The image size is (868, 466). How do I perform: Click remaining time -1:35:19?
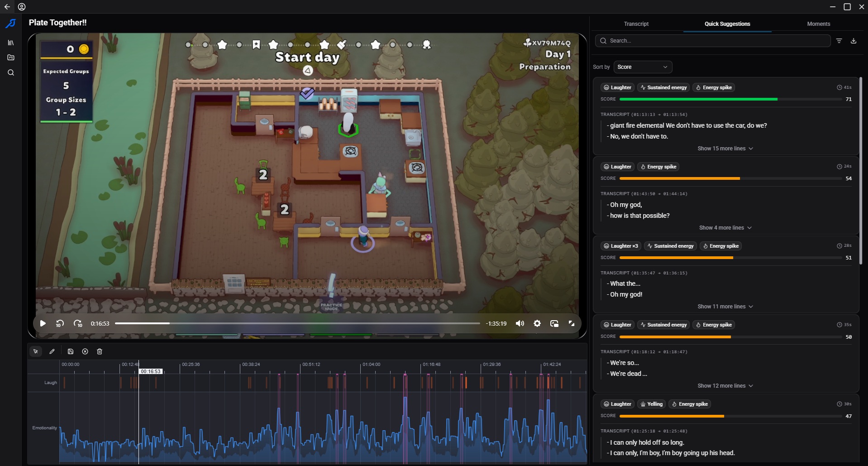point(496,324)
